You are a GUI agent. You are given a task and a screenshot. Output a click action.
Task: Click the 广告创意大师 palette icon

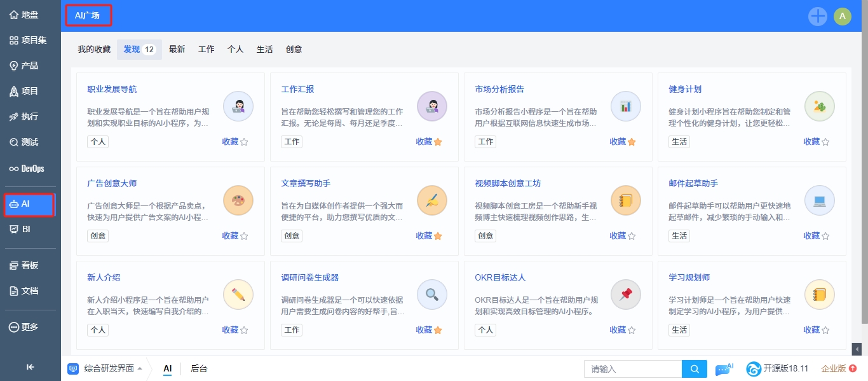pyautogui.click(x=238, y=201)
